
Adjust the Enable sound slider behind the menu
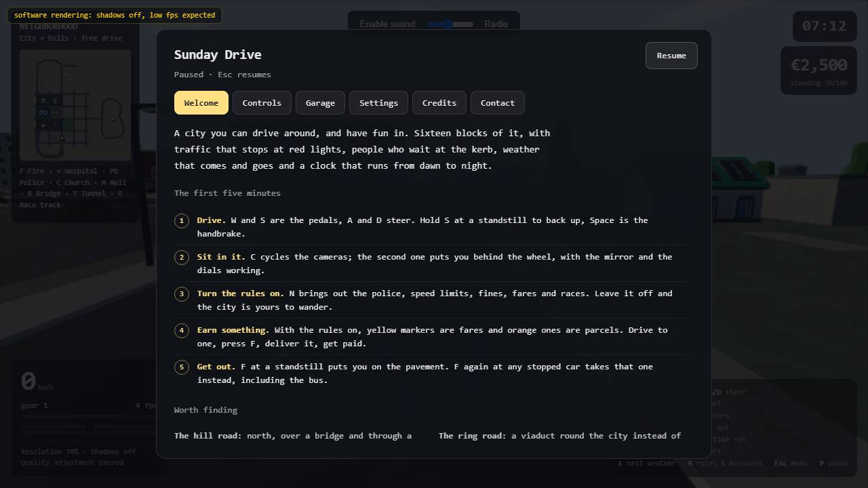pyautogui.click(x=450, y=24)
